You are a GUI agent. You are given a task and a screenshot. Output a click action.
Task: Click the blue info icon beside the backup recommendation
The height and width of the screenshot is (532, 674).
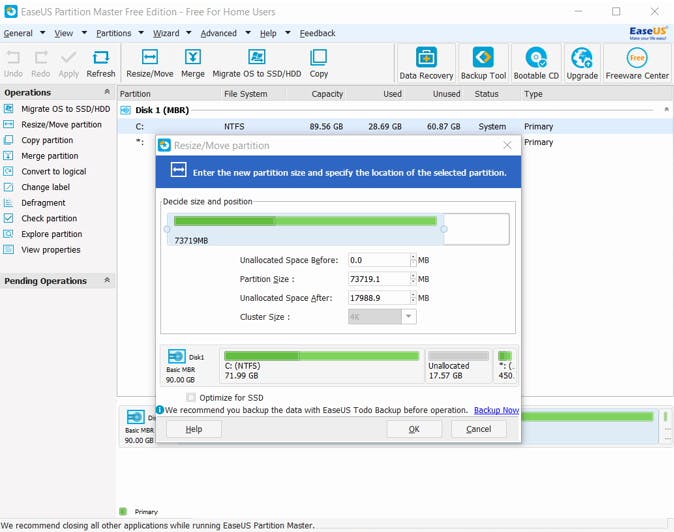(x=160, y=410)
